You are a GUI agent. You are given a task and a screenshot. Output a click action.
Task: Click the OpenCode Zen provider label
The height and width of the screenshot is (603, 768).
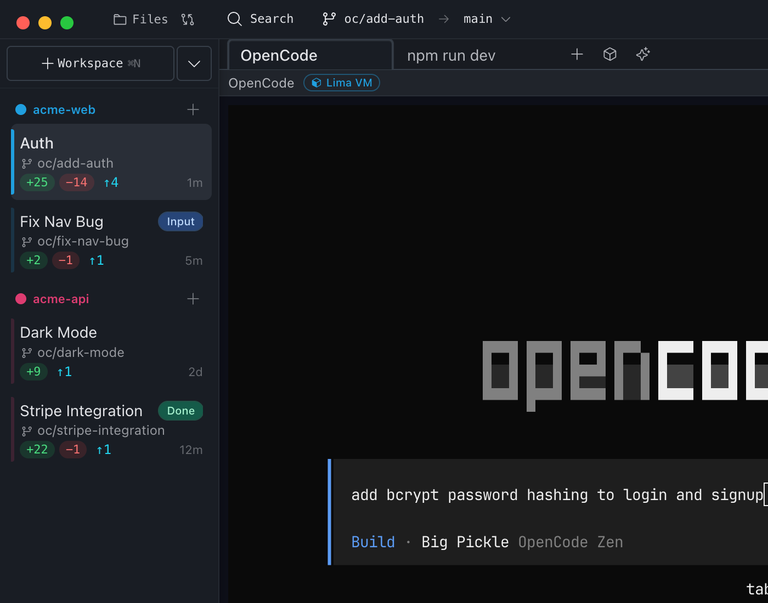click(x=571, y=542)
